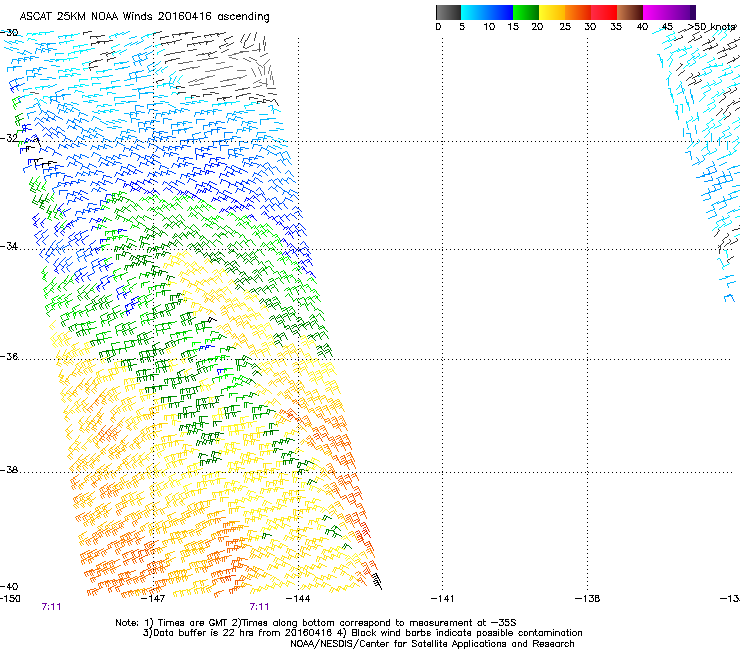Click the legend value '25'
This screenshot has height=650, width=740.
(565, 27)
